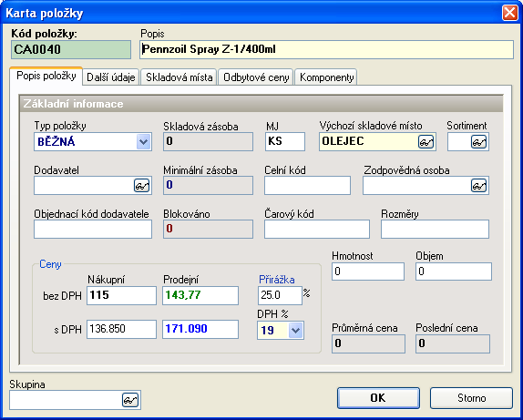Open the Komponenty tab
This screenshot has width=523, height=420.
tap(326, 77)
